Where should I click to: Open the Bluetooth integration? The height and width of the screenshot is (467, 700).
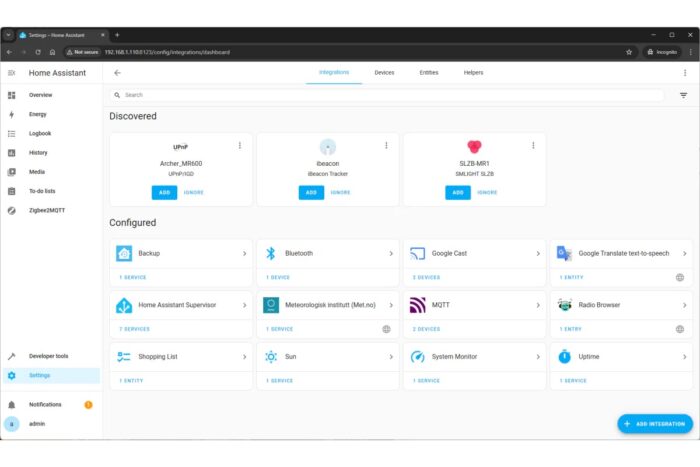(327, 254)
